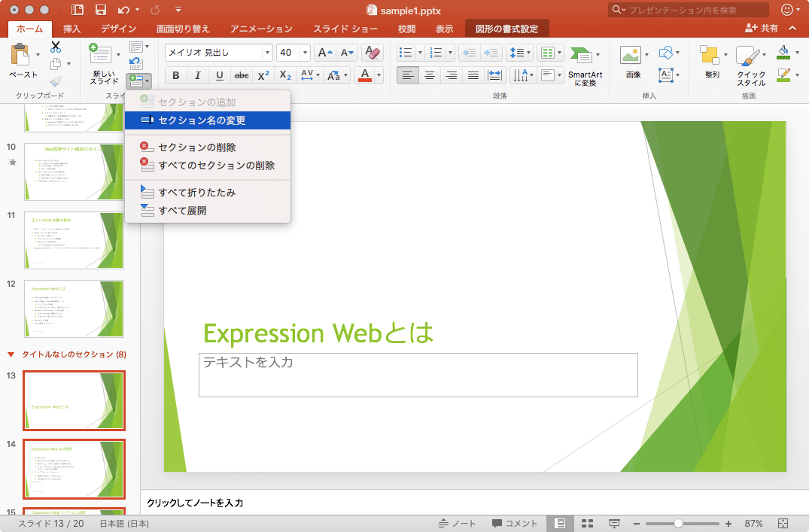The width and height of the screenshot is (809, 532).
Task: Toggle Strikethrough formatting
Action: [x=242, y=75]
